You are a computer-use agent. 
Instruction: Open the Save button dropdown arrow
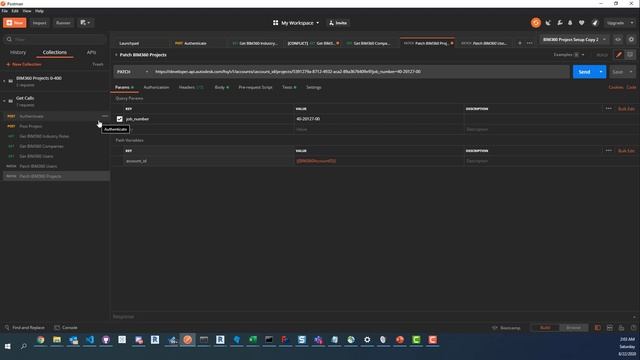tap(631, 72)
